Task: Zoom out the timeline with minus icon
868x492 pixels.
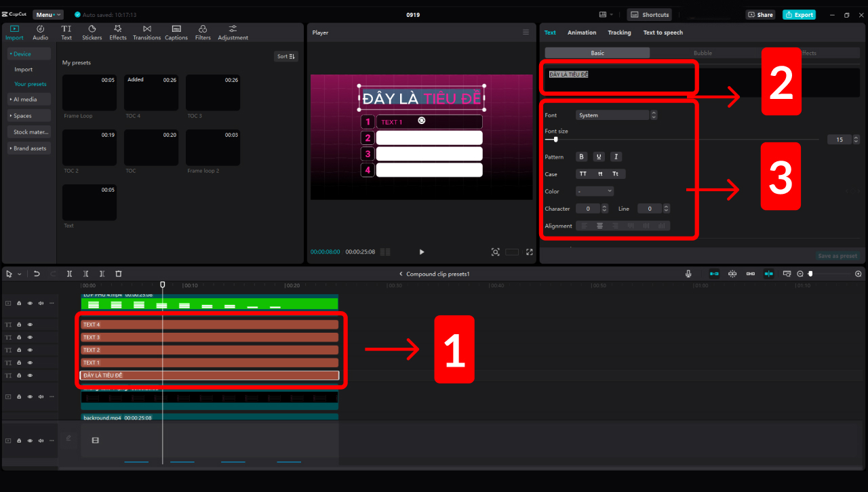Action: click(x=800, y=274)
